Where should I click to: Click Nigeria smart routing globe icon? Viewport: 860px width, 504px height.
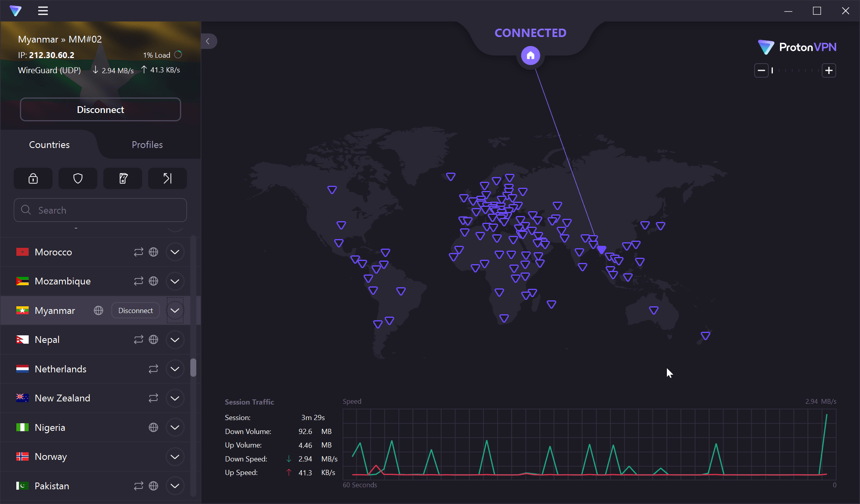coord(153,428)
